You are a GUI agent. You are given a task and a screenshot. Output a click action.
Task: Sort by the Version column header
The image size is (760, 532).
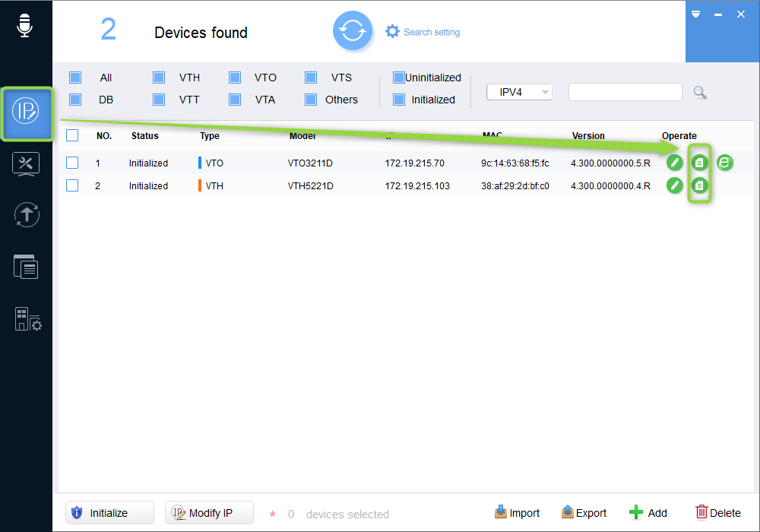(x=588, y=136)
